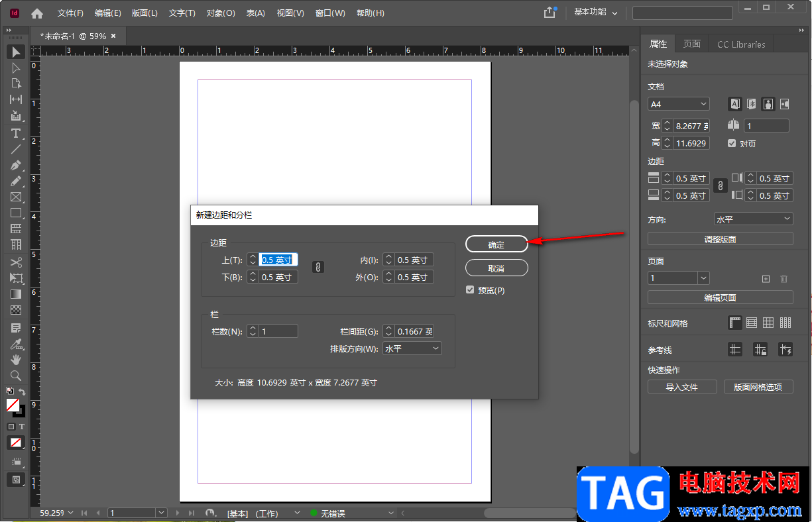Switch to the 页面 panel tab
Image resolution: width=812 pixels, height=522 pixels.
tap(692, 44)
